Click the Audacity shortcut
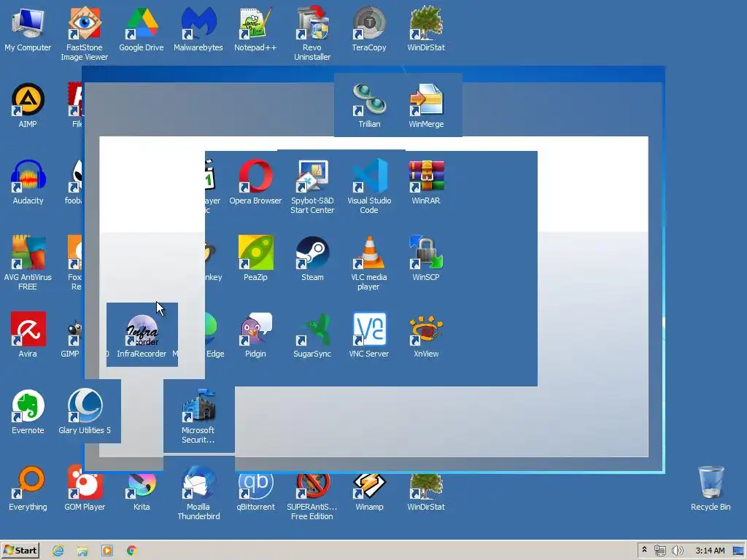The width and height of the screenshot is (747, 560). click(x=28, y=182)
